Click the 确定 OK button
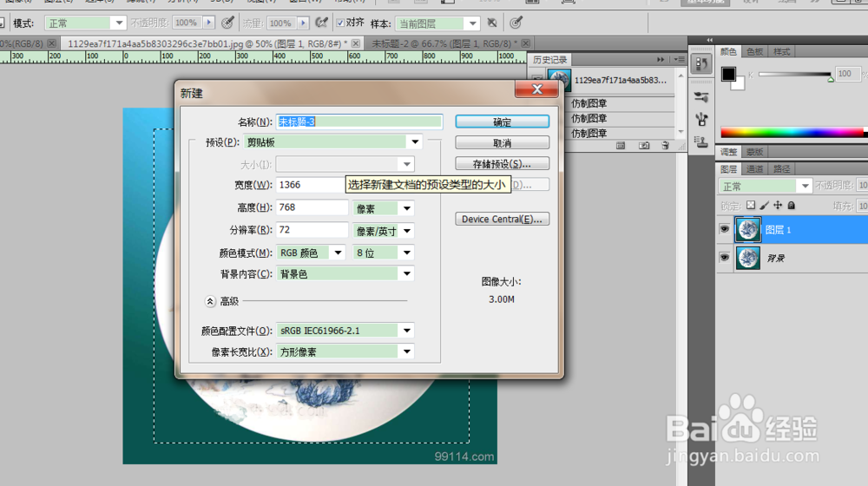The height and width of the screenshot is (486, 868). (x=502, y=121)
